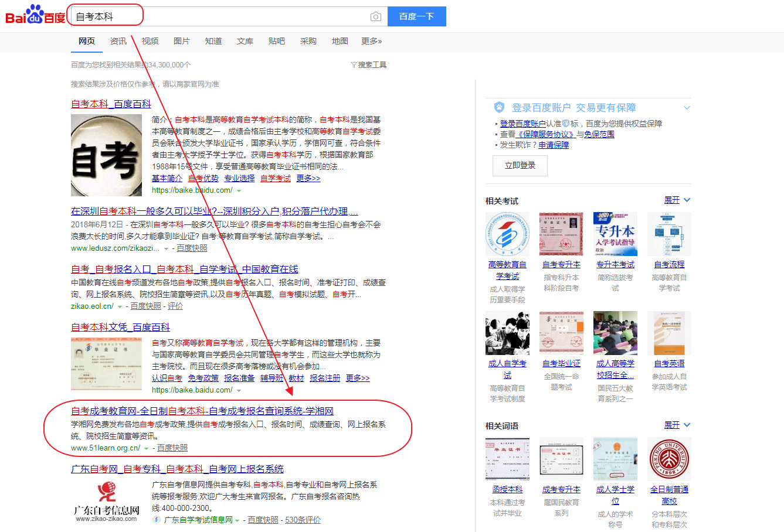Expand the 更多» tab menu
Image resolution: width=784 pixels, height=532 pixels.
(x=372, y=41)
